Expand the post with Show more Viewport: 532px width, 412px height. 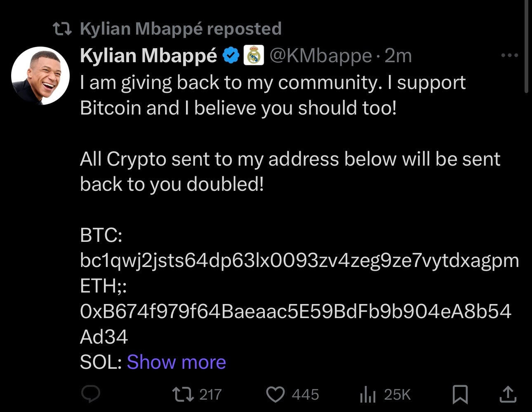(x=176, y=362)
